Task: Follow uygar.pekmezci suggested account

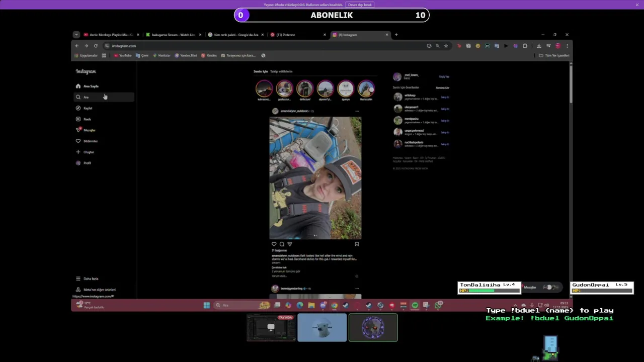Action: click(x=445, y=132)
